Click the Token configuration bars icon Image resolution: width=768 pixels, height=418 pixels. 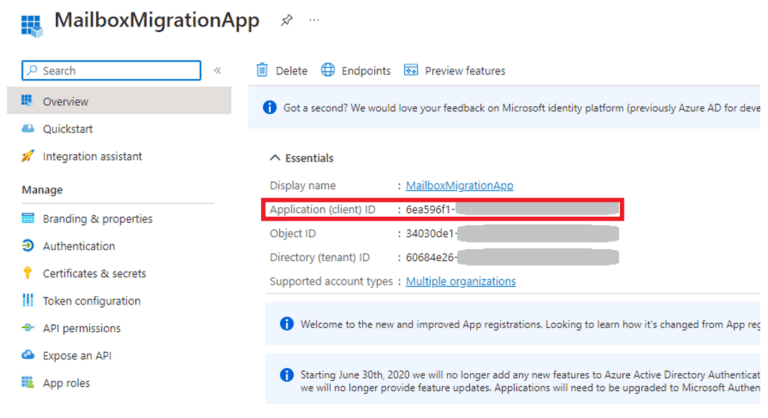tap(28, 300)
